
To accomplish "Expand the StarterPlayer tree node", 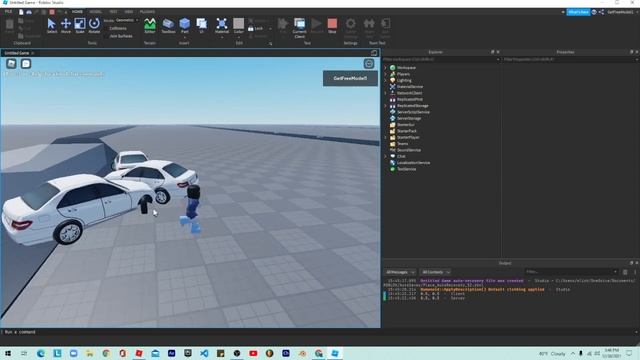I will [385, 138].
